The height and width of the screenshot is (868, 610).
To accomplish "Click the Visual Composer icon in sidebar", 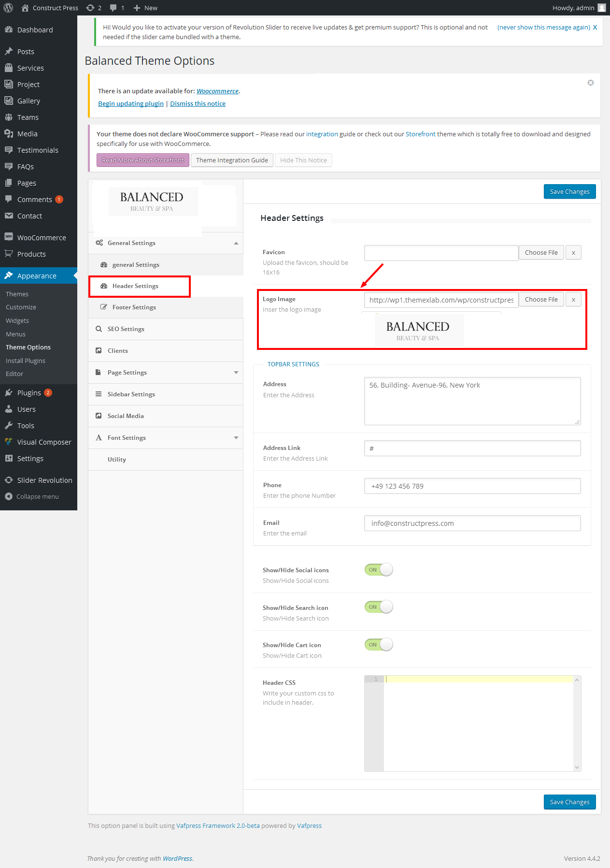I will coord(9,442).
